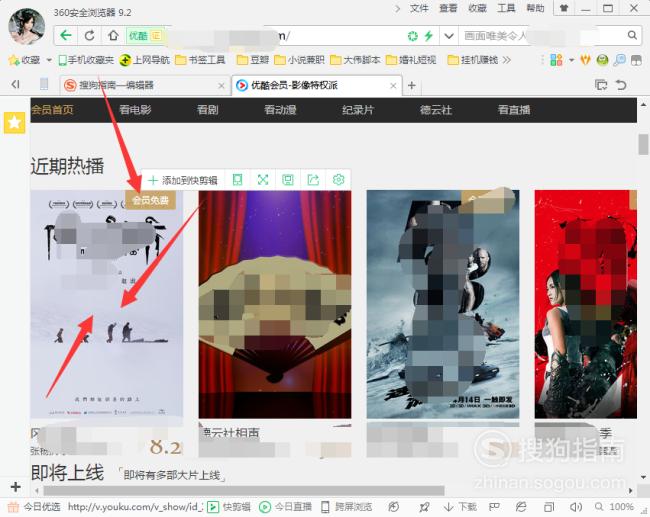The image size is (650, 517).
Task: Click the search box input field
Action: 543,36
